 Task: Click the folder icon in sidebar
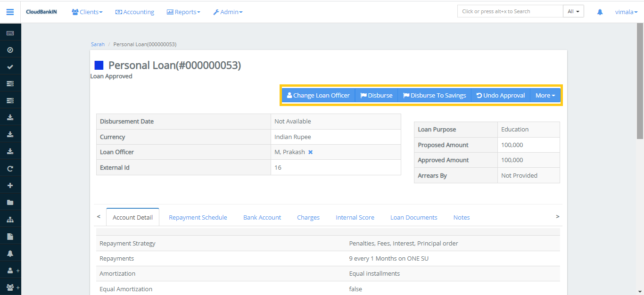tap(10, 202)
